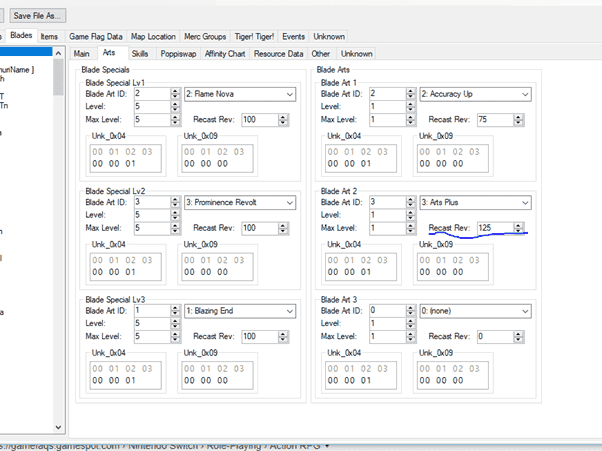Screen dimensions: 602x451
Task: Click Blade Art 3 Recast Rev stepper
Action: click(x=518, y=337)
